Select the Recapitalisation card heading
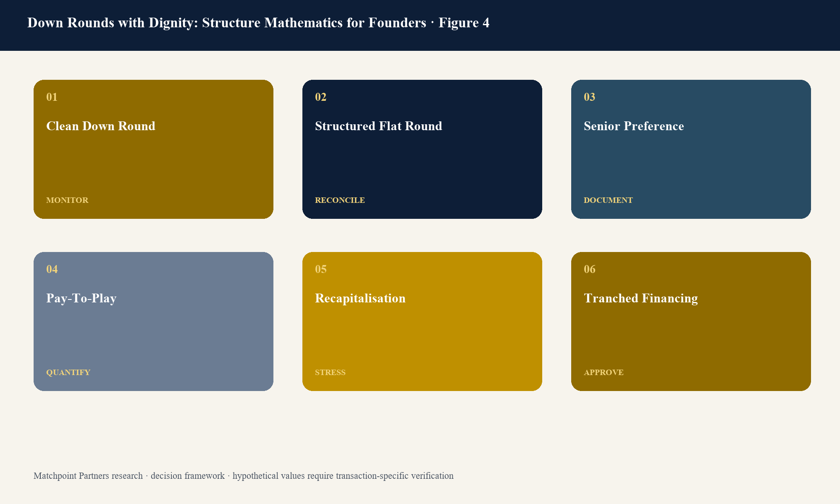The image size is (840, 504). tap(360, 298)
